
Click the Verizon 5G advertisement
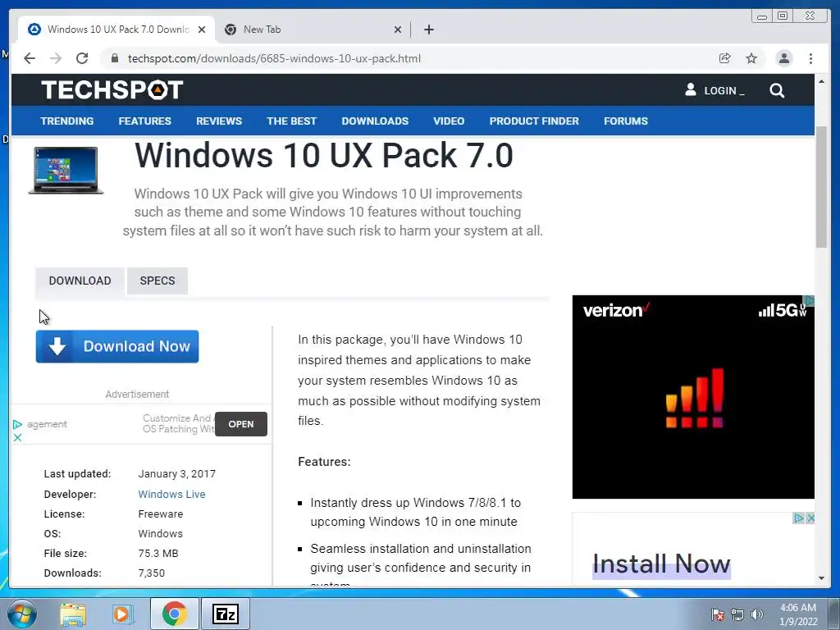pyautogui.click(x=693, y=397)
